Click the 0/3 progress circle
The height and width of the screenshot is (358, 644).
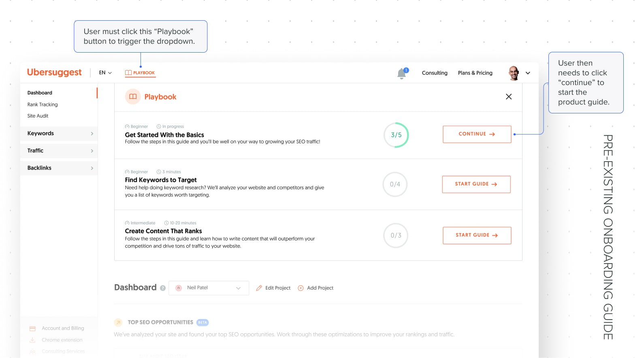396,236
